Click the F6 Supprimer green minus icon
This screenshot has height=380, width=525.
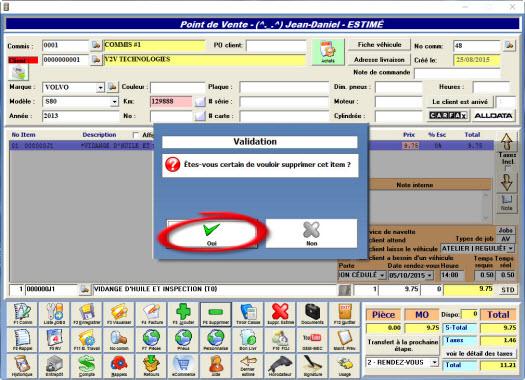(216, 314)
